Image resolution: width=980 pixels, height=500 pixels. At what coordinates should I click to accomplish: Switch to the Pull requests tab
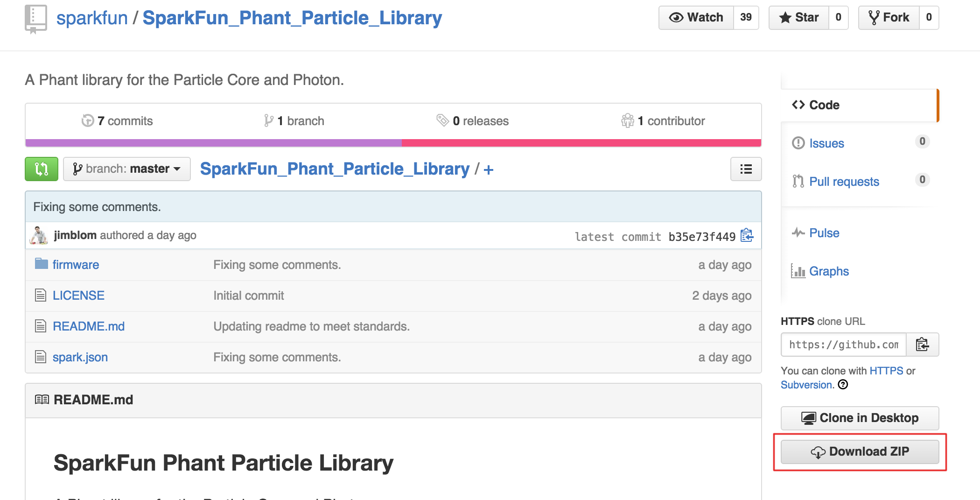[x=844, y=182]
